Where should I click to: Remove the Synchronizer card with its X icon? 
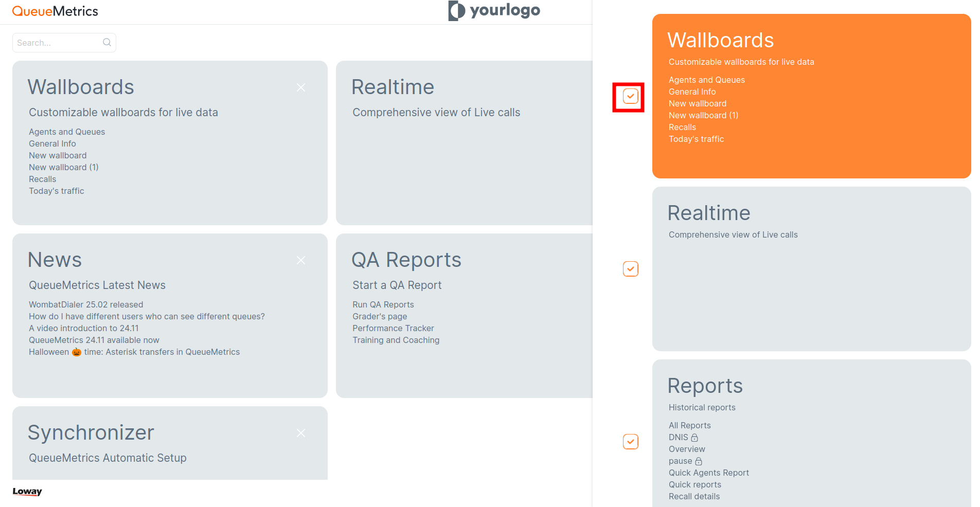click(x=301, y=433)
